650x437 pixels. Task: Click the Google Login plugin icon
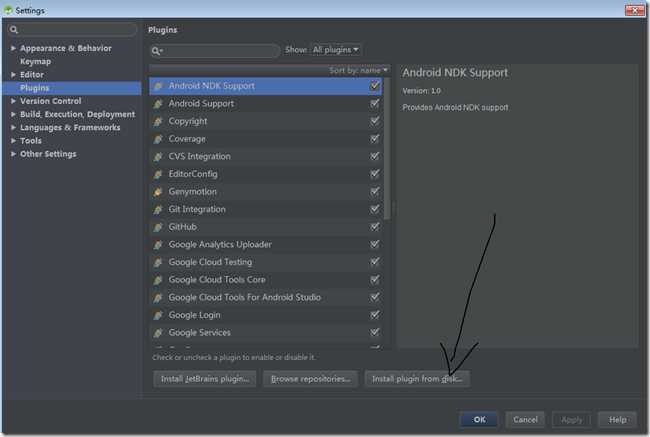pyautogui.click(x=158, y=315)
